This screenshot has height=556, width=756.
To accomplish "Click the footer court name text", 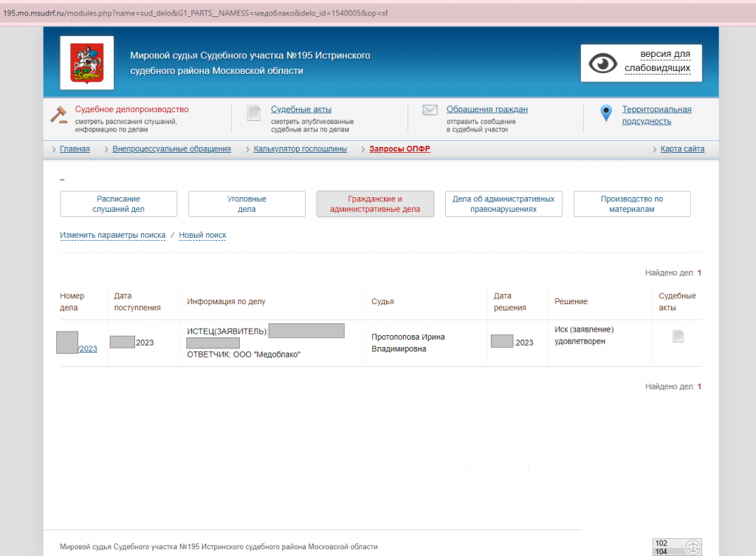I will 219,547.
